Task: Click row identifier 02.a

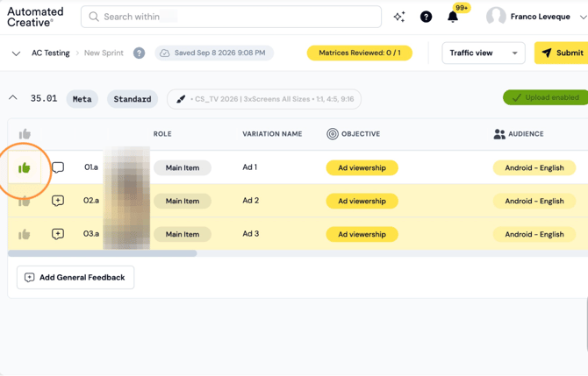Action: (x=91, y=201)
